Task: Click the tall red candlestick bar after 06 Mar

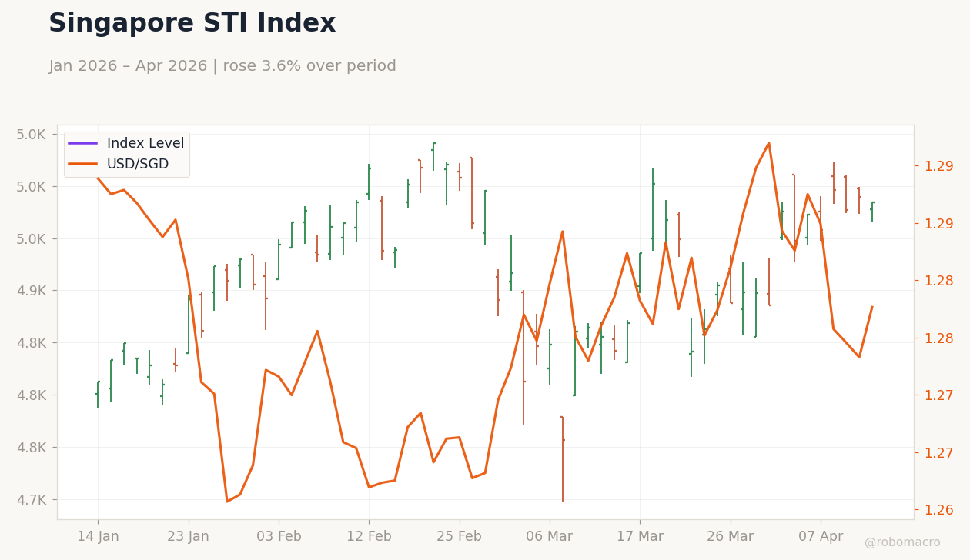Action: pyautogui.click(x=563, y=459)
